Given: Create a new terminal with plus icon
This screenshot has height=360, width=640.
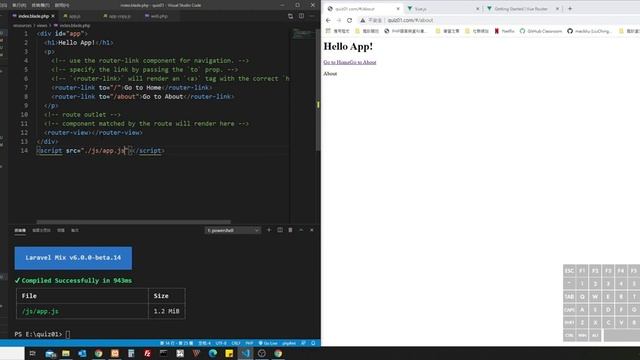Looking at the screenshot, I should (x=269, y=230).
